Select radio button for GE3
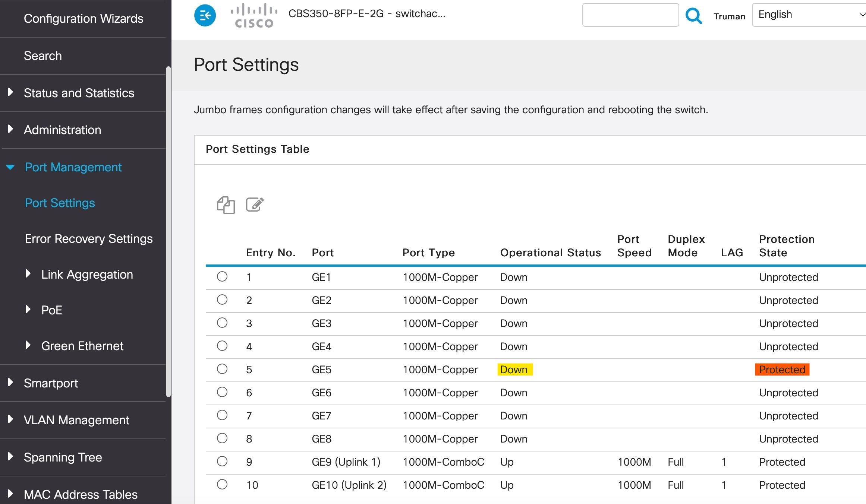This screenshot has width=866, height=504. pyautogui.click(x=222, y=323)
